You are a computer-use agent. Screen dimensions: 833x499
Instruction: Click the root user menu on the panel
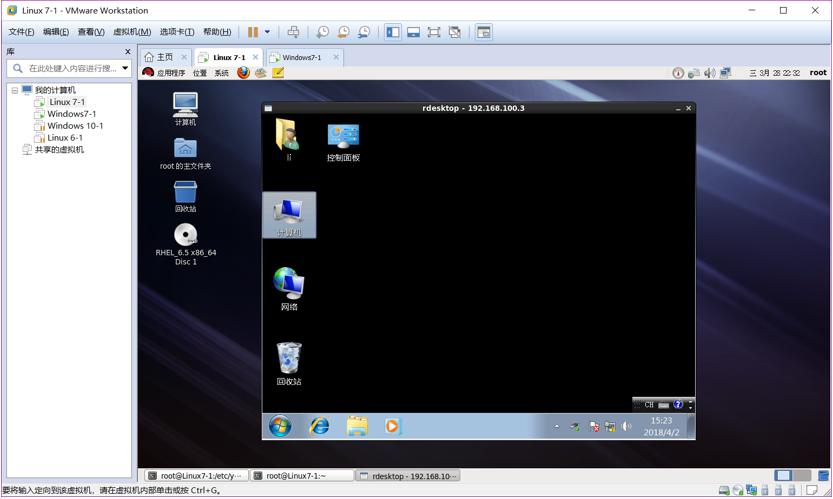(x=818, y=72)
